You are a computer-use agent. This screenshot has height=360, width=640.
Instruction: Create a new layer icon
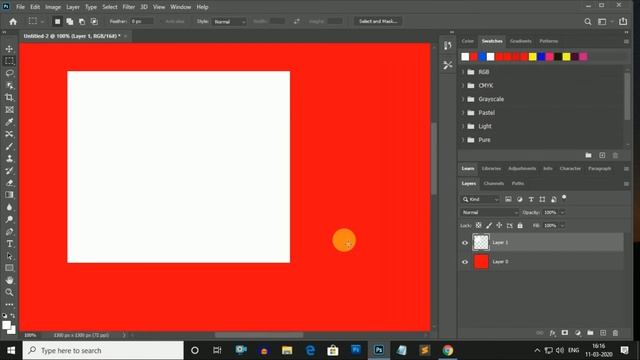(603, 333)
